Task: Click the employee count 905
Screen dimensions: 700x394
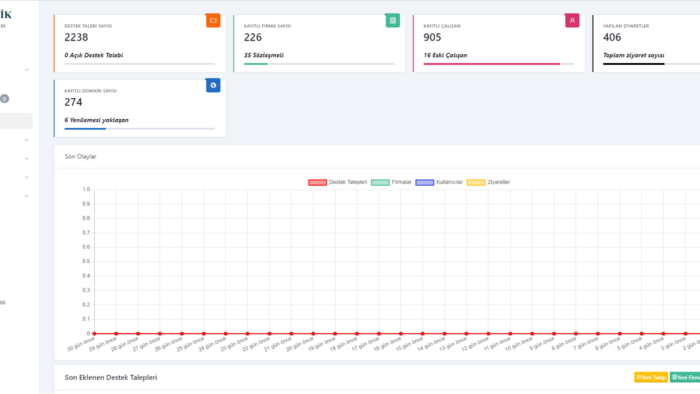Action: click(x=432, y=37)
